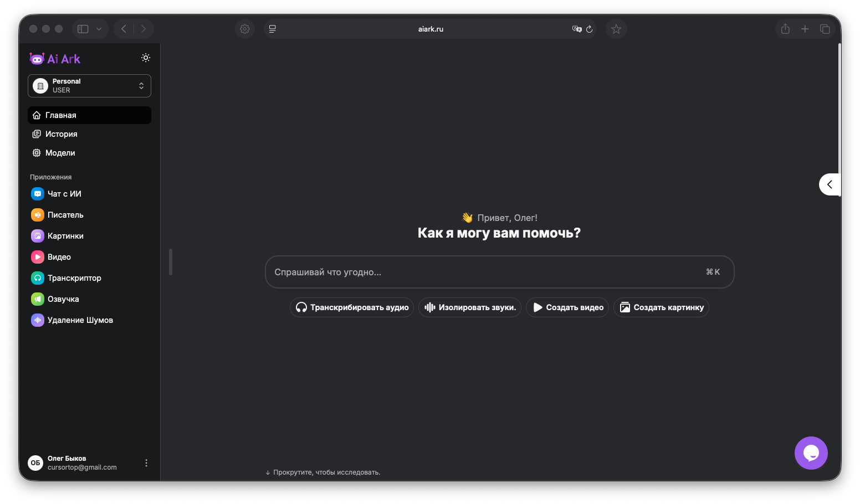Grab the sidebar resize handle
This screenshot has width=860, height=504.
click(x=171, y=262)
